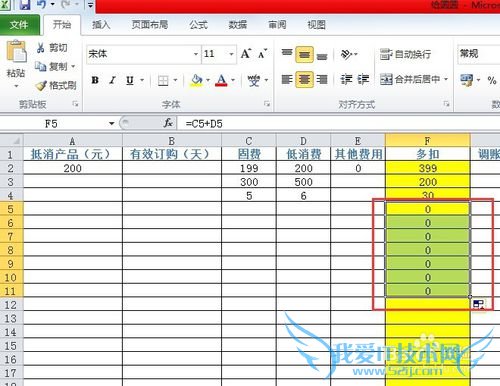Click the Select All corner button
Image resolution: width=500 pixels, height=386 pixels.
click(x=11, y=140)
